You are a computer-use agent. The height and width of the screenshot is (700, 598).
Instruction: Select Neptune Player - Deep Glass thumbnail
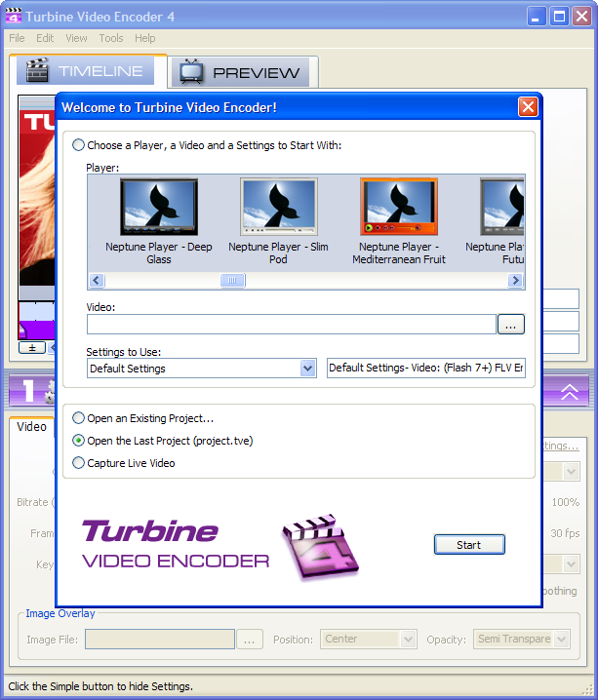pos(159,207)
